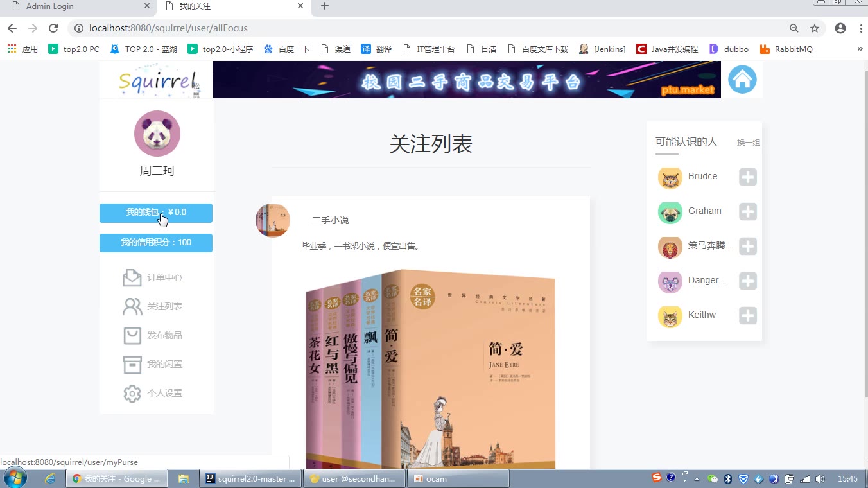Open the 我的闲置 menu link
The width and height of the screenshot is (868, 488).
point(164,364)
